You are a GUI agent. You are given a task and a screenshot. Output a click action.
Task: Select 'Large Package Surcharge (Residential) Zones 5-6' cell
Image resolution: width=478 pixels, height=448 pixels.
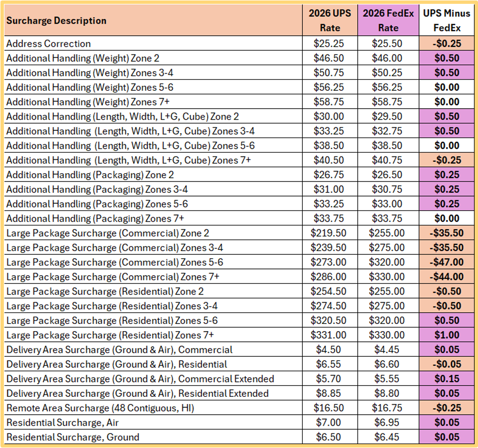154,321
